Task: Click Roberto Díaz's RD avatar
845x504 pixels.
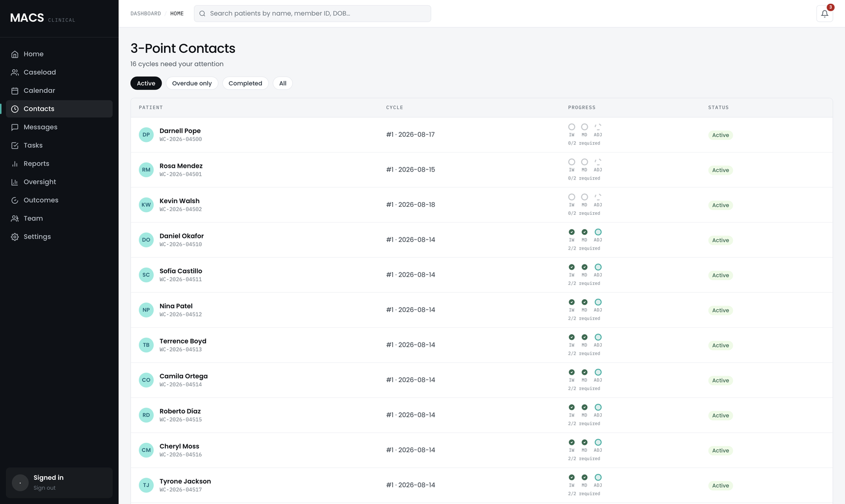Action: pyautogui.click(x=146, y=415)
